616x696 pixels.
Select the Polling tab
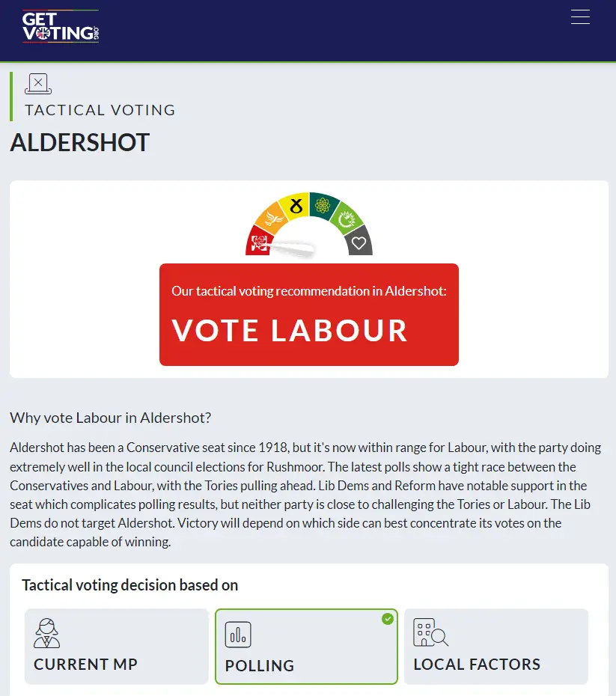(x=306, y=646)
